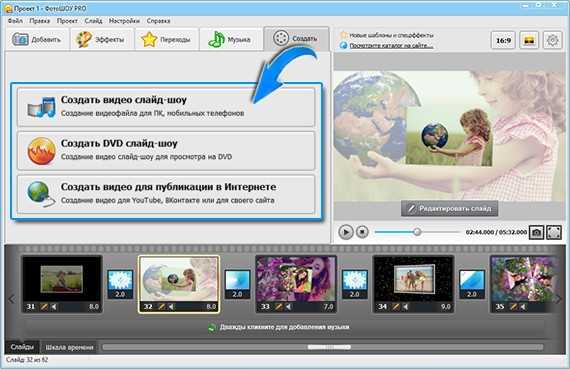Open the Файл menu
Image resolution: width=570 pixels, height=369 pixels.
click(15, 21)
